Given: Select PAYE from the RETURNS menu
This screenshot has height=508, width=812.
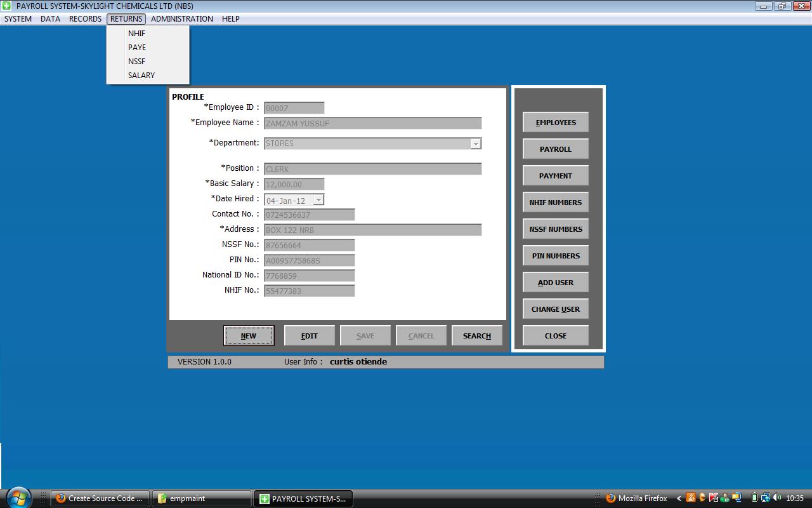Looking at the screenshot, I should coord(136,47).
